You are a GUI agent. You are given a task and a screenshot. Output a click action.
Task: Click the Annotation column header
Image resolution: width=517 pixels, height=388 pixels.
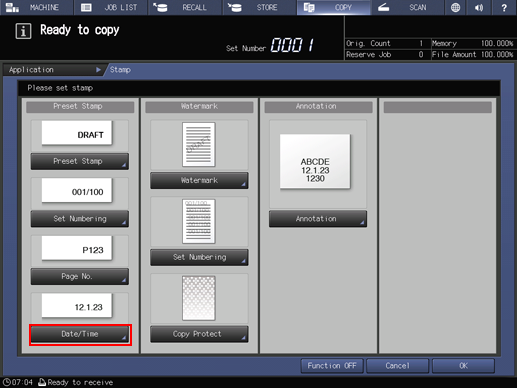(318, 106)
